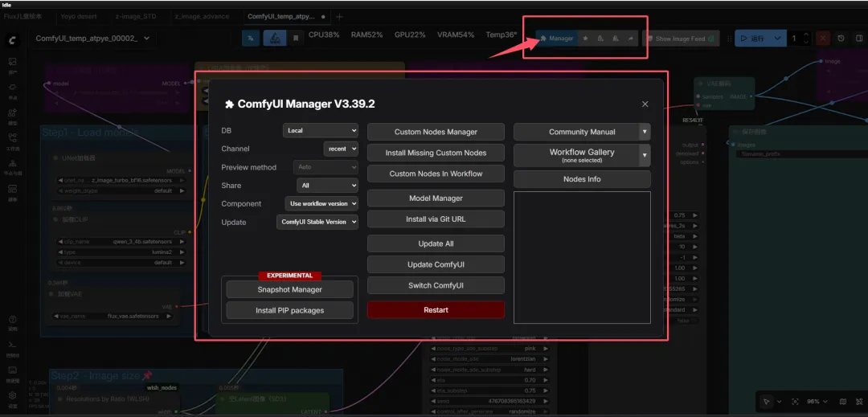
Task: Click the select cursor tool icon bottom right
Action: pyautogui.click(x=767, y=402)
